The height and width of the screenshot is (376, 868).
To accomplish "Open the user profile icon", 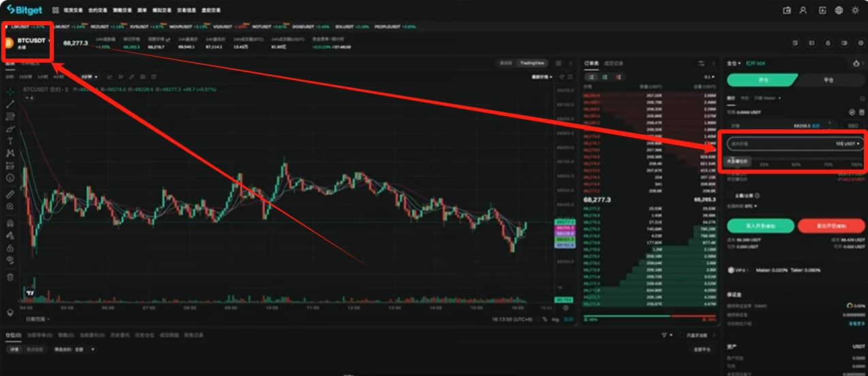I will point(803,10).
